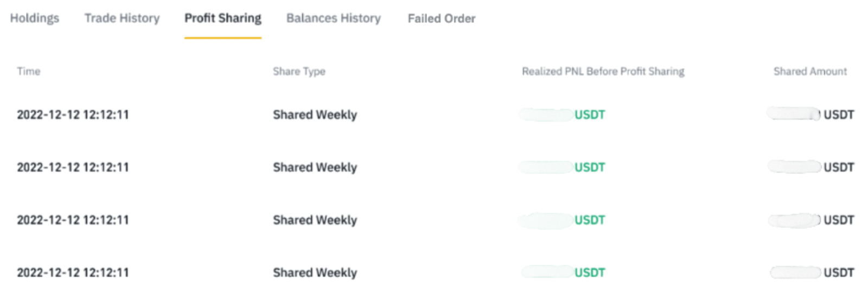Go to the Balances History tab

[333, 18]
